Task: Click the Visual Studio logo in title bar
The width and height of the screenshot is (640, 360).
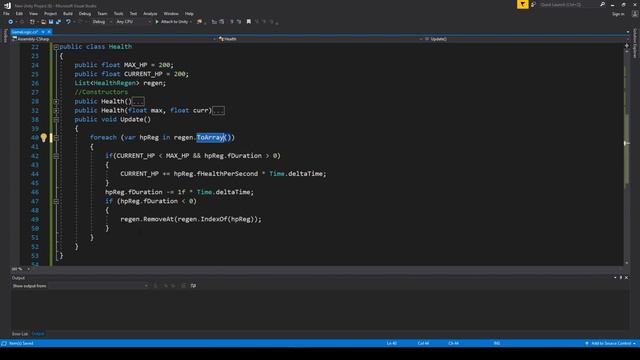Action: (x=7, y=6)
